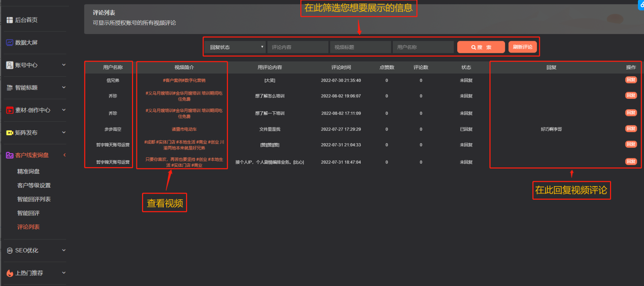Expand the 素材-创作中心 chevron

pos(64,110)
